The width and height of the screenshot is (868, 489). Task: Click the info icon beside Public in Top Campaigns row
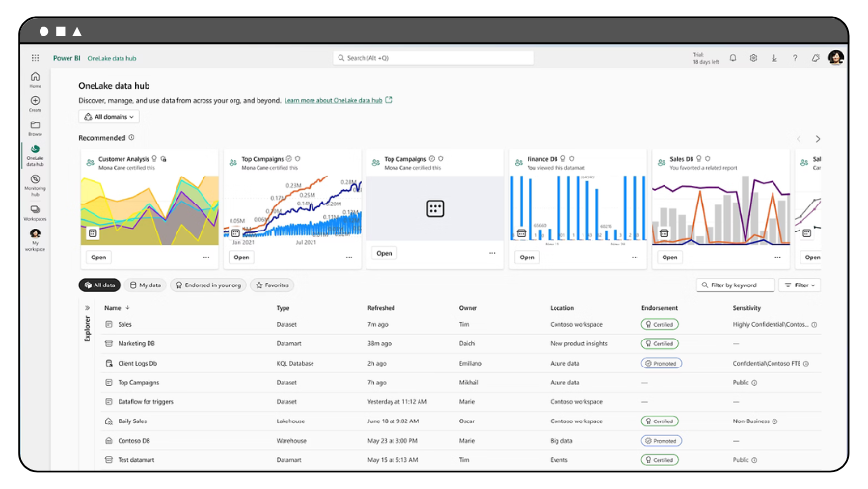pos(754,383)
